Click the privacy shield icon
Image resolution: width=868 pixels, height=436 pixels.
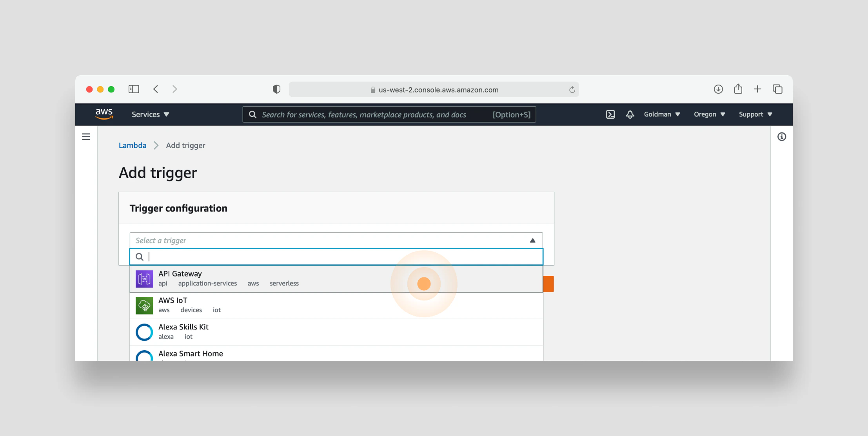click(x=276, y=89)
